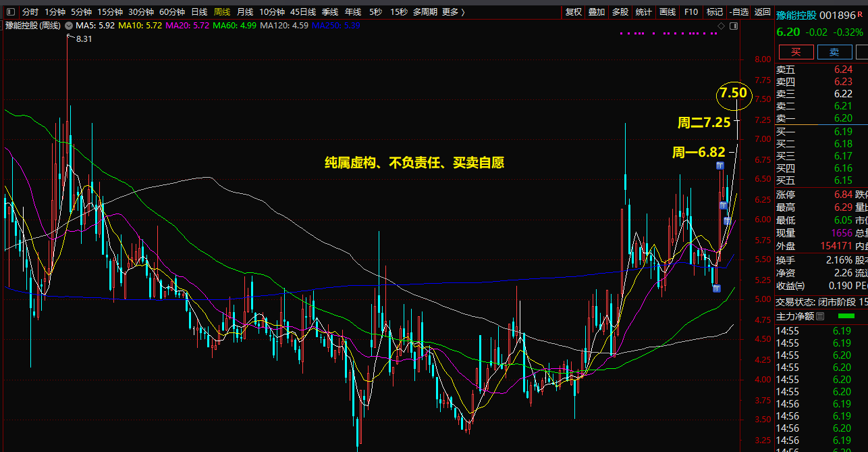Click the MA20: 5.72 indicator label

pos(187,26)
